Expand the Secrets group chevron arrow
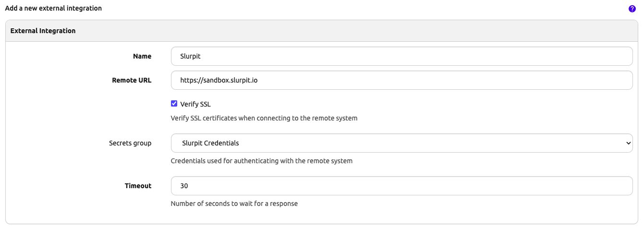The height and width of the screenshot is (228, 644). point(629,143)
